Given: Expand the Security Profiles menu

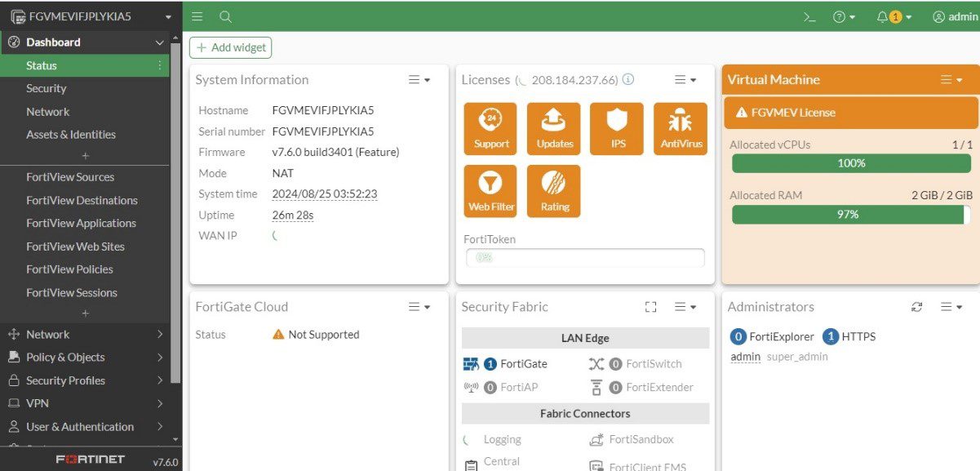Looking at the screenshot, I should (85, 380).
